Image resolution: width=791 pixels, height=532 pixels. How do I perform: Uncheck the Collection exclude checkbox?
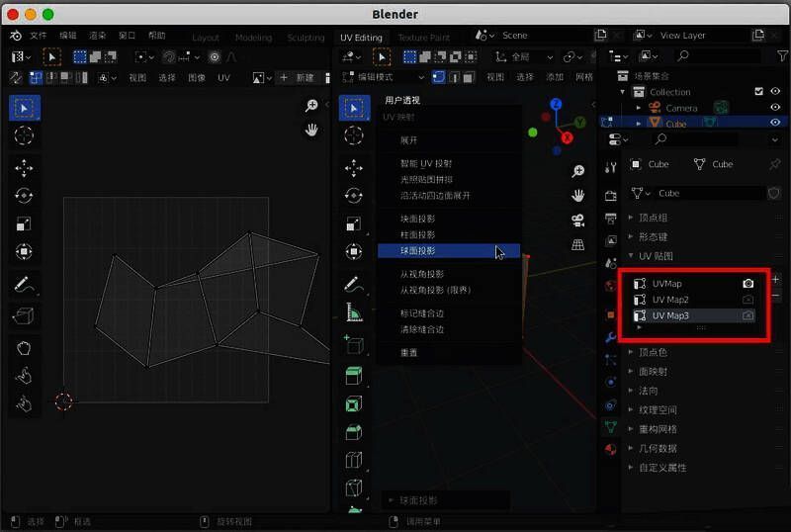[x=758, y=92]
